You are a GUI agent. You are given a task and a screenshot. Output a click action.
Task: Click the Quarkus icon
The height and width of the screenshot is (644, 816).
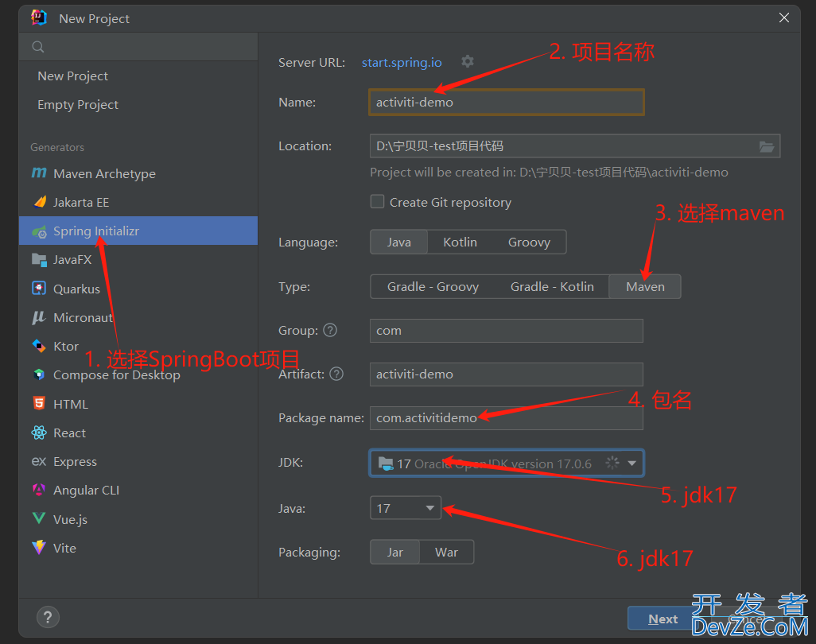tap(39, 288)
